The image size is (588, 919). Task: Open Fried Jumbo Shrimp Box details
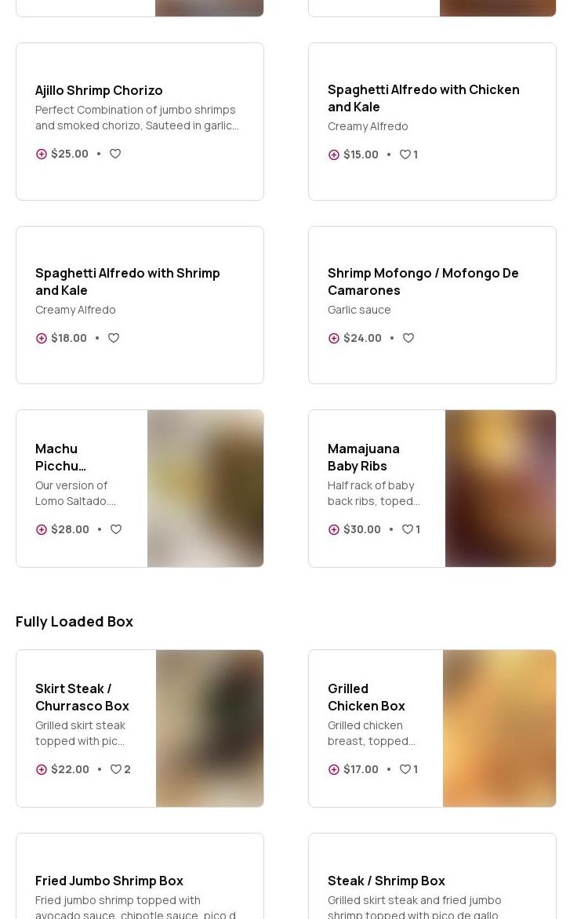[x=109, y=881]
